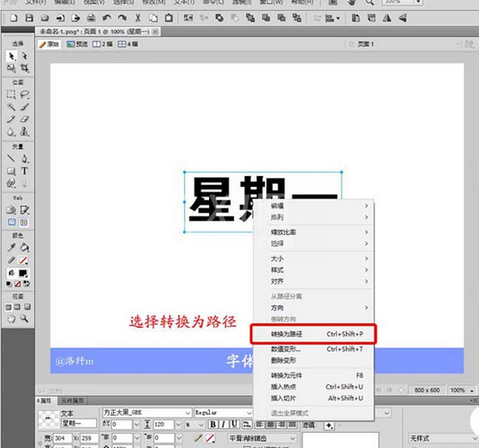Choose 数值变形 from context menu
The height and width of the screenshot is (448, 479).
coord(314,349)
